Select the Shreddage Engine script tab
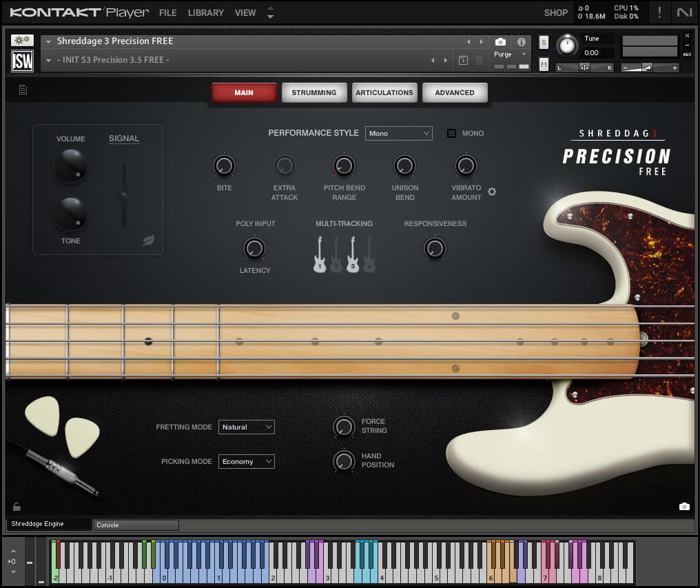This screenshot has width=700, height=588. (x=48, y=524)
